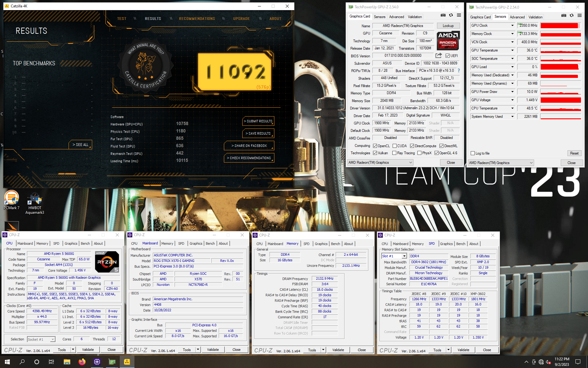Launch Firefox from the taskbar
Image resolution: width=588 pixels, height=368 pixels.
click(82, 362)
